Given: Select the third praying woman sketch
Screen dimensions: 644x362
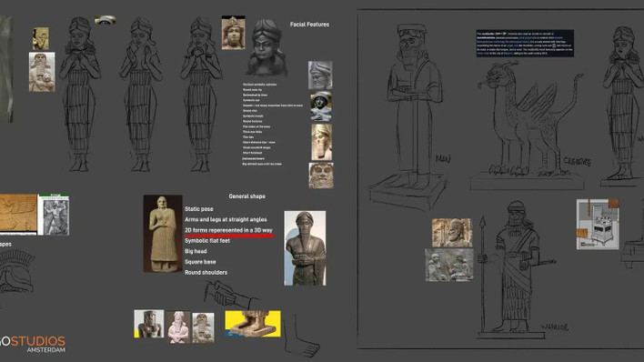Looking at the screenshot, I should coord(201,94).
